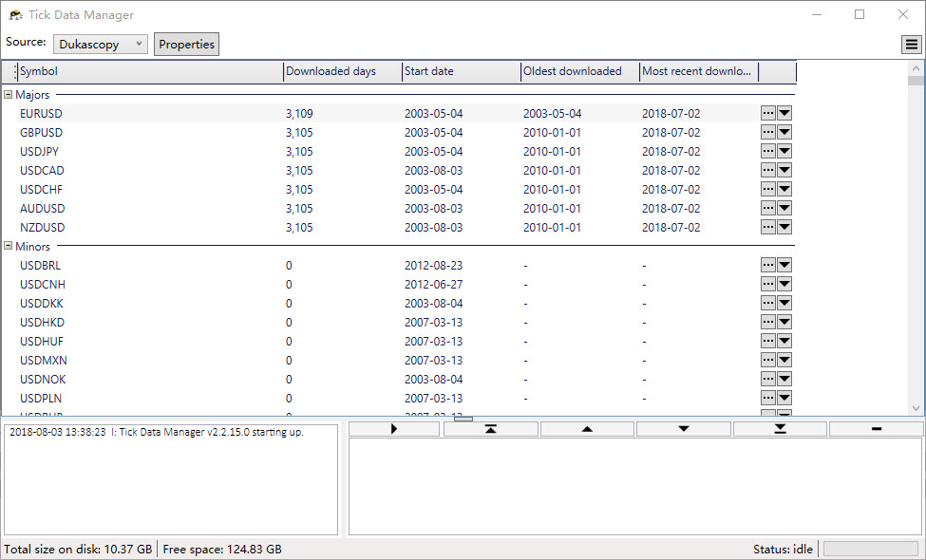Open the down-arrow dropdown for GBPUSD
The width and height of the screenshot is (926, 560).
(784, 132)
